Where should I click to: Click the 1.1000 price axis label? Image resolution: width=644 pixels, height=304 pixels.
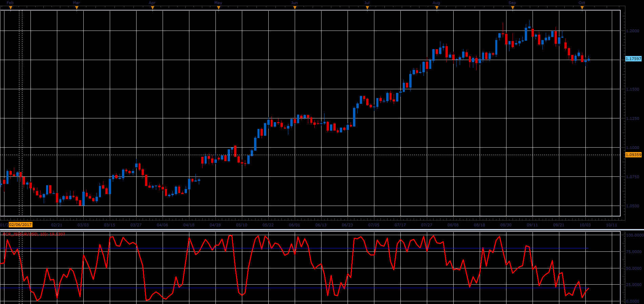632,148
